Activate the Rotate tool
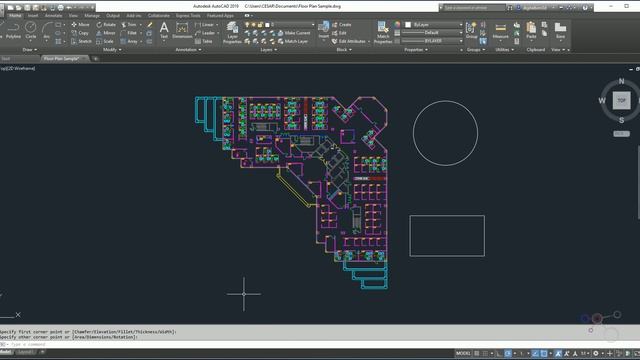This screenshot has width=640, height=360. pyautogui.click(x=106, y=24)
